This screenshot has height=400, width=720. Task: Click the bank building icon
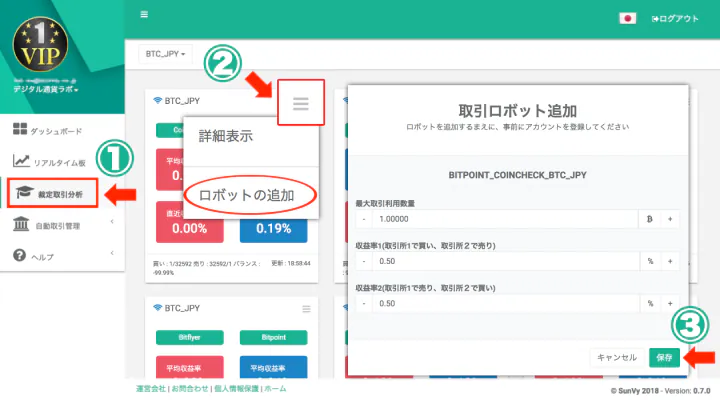(21, 224)
